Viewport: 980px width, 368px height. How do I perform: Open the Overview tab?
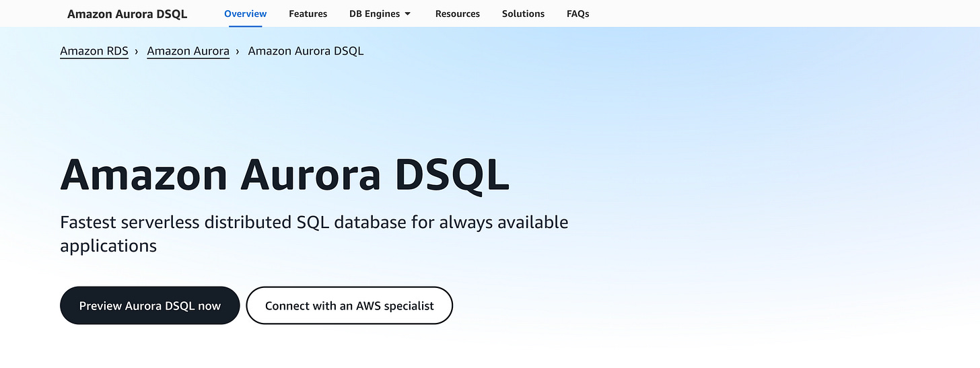tap(245, 13)
